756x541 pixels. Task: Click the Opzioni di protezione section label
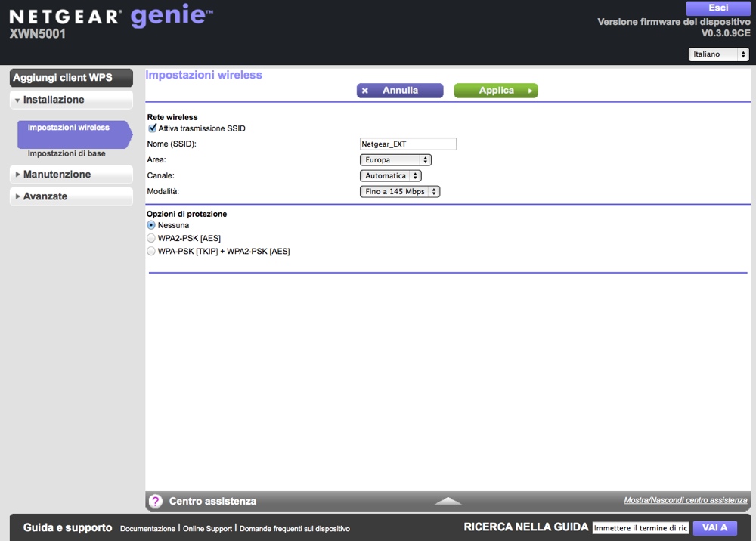point(187,214)
